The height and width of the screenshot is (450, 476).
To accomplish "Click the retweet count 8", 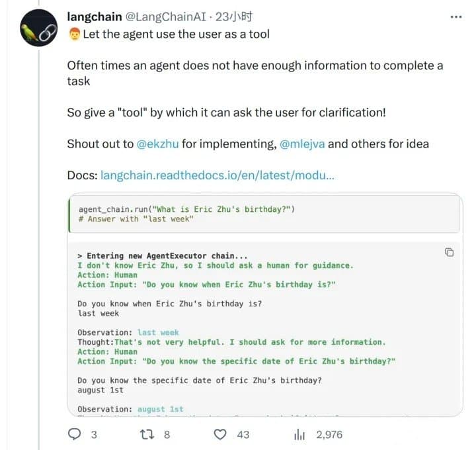I will (x=167, y=434).
